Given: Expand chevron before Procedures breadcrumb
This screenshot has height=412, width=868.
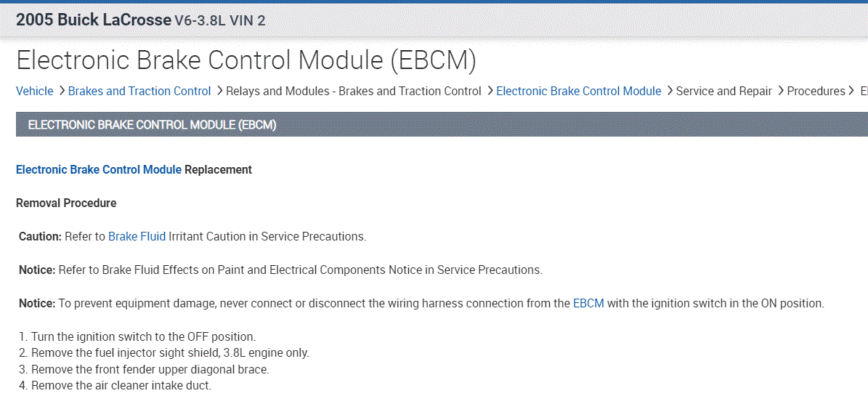Looking at the screenshot, I should tap(780, 91).
